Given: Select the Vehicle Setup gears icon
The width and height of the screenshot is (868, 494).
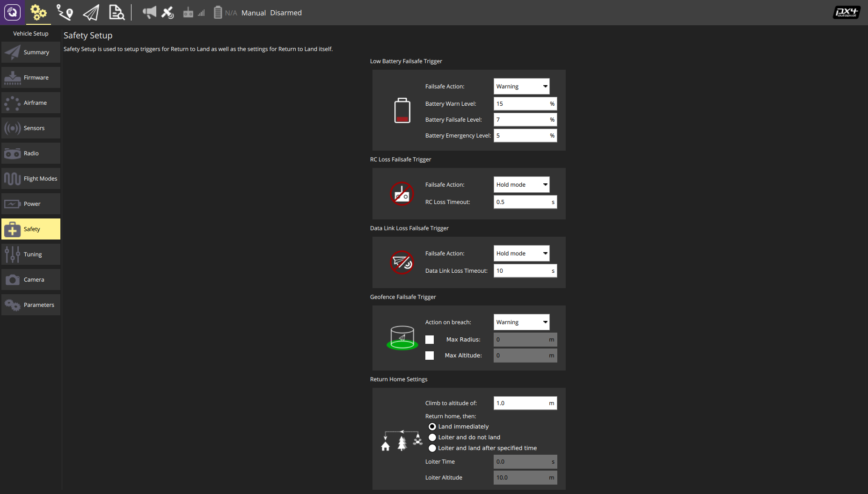Looking at the screenshot, I should click(x=38, y=13).
